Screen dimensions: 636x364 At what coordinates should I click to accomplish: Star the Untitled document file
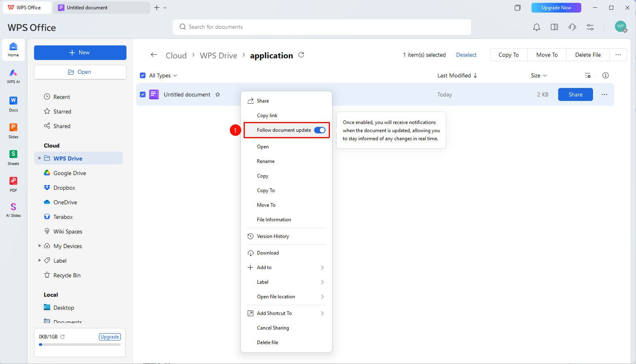point(218,94)
